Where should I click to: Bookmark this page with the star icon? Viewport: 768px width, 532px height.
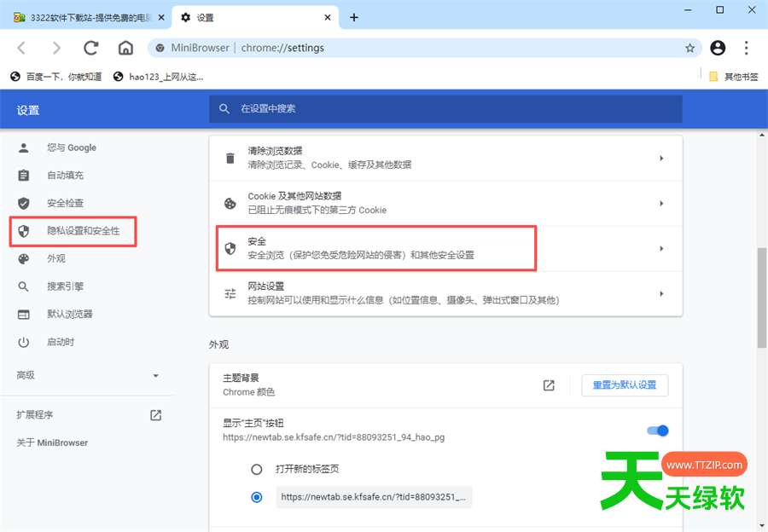[x=690, y=48]
